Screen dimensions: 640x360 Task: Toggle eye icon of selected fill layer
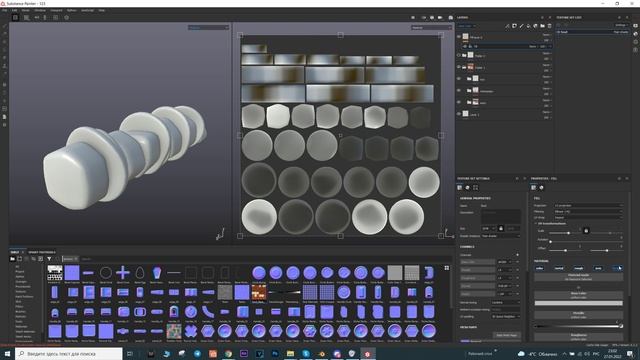464,46
